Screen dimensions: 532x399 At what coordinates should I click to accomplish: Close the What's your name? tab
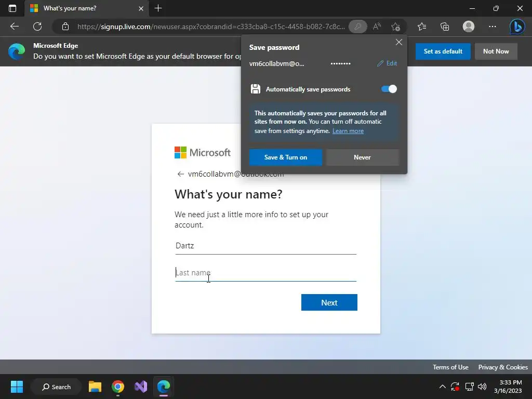(141, 8)
